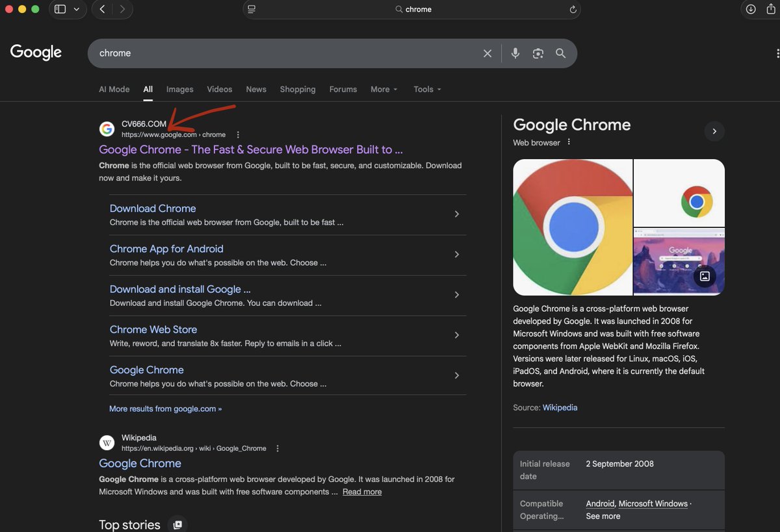This screenshot has height=532, width=780.
Task: Open the Chrome screenshot thumbnail with mountains
Action: click(679, 262)
